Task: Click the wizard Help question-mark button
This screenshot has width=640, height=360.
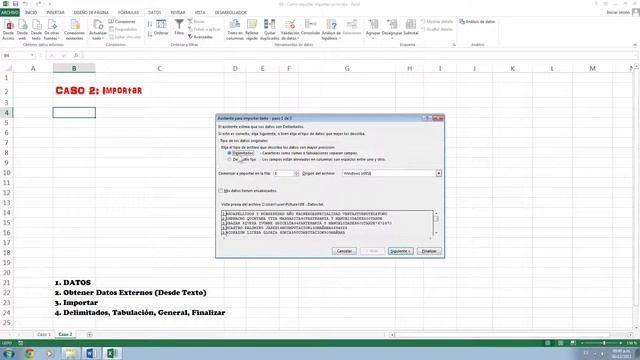Action: click(427, 118)
